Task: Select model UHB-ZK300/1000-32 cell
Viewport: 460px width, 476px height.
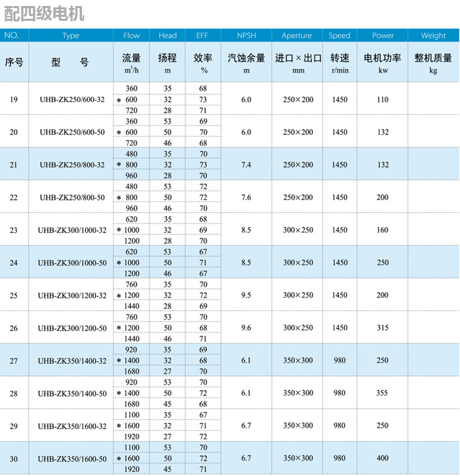Action: pos(72,230)
